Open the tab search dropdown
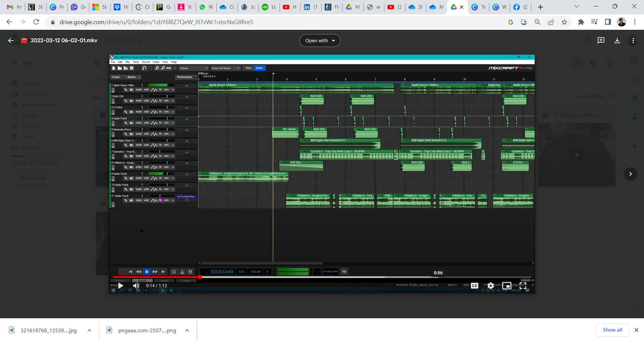This screenshot has width=644, height=342. pyautogui.click(x=576, y=7)
